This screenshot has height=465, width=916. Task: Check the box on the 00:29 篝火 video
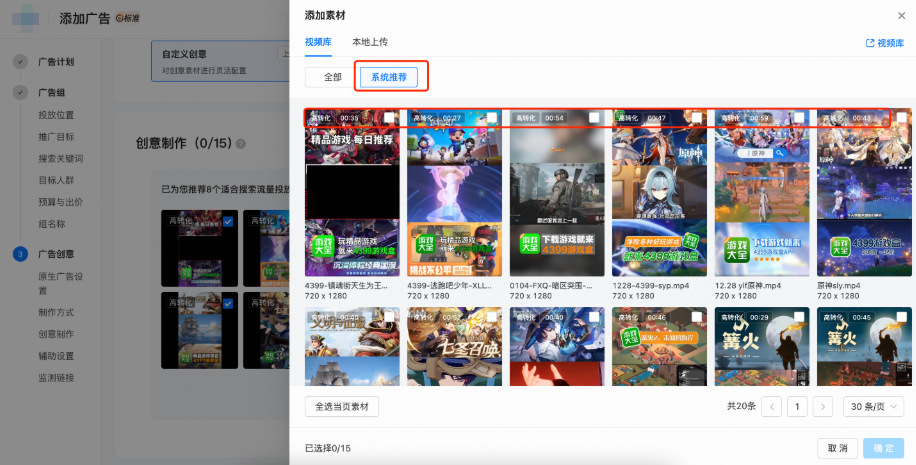[x=799, y=317]
